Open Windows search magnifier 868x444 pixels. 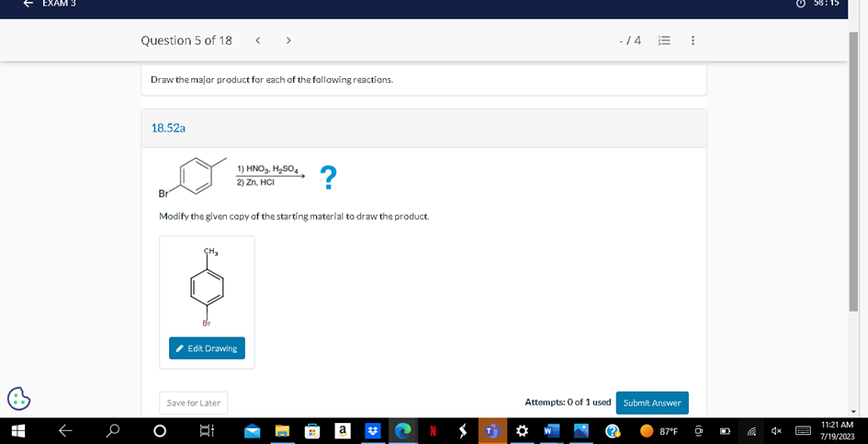[113, 431]
